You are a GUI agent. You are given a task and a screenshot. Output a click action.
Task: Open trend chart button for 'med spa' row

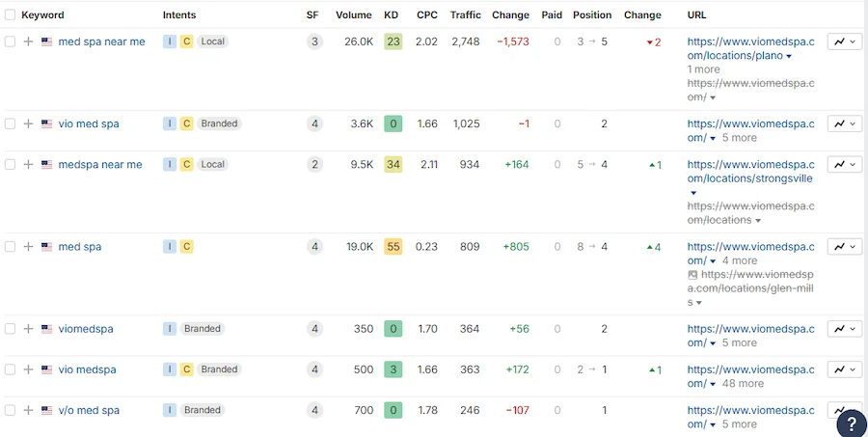[x=844, y=247]
